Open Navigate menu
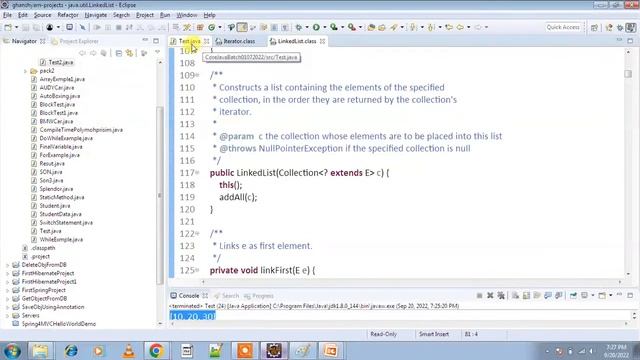The width and height of the screenshot is (640, 360). click(96, 15)
